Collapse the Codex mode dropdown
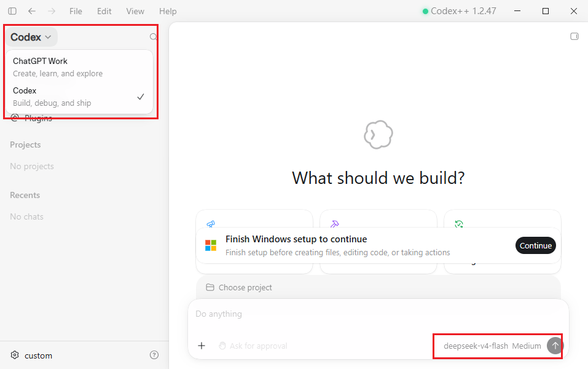This screenshot has height=369, width=588. point(31,37)
